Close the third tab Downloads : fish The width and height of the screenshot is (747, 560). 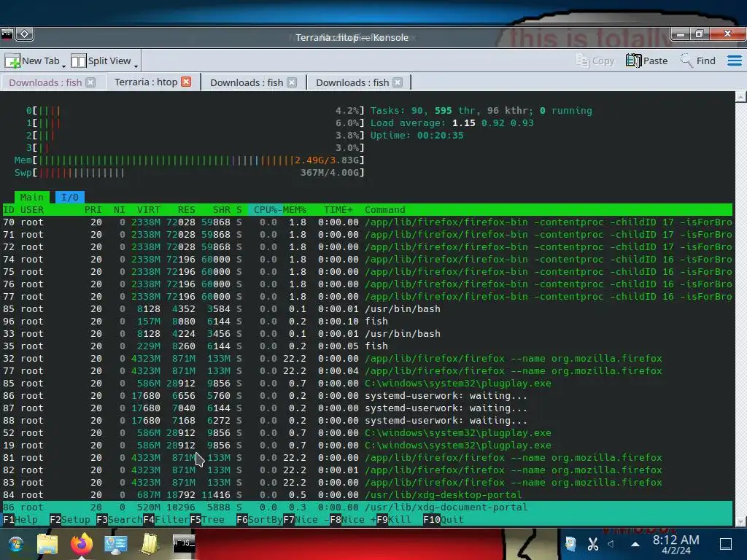pyautogui.click(x=292, y=82)
